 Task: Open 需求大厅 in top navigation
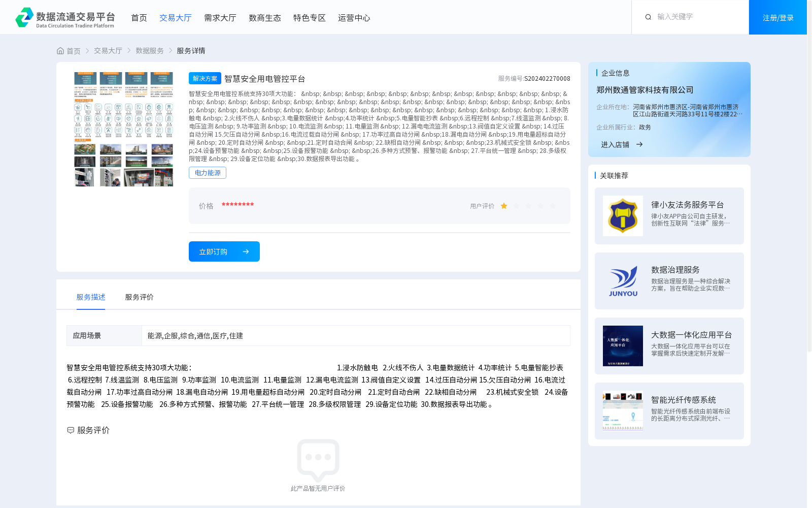[x=220, y=18]
